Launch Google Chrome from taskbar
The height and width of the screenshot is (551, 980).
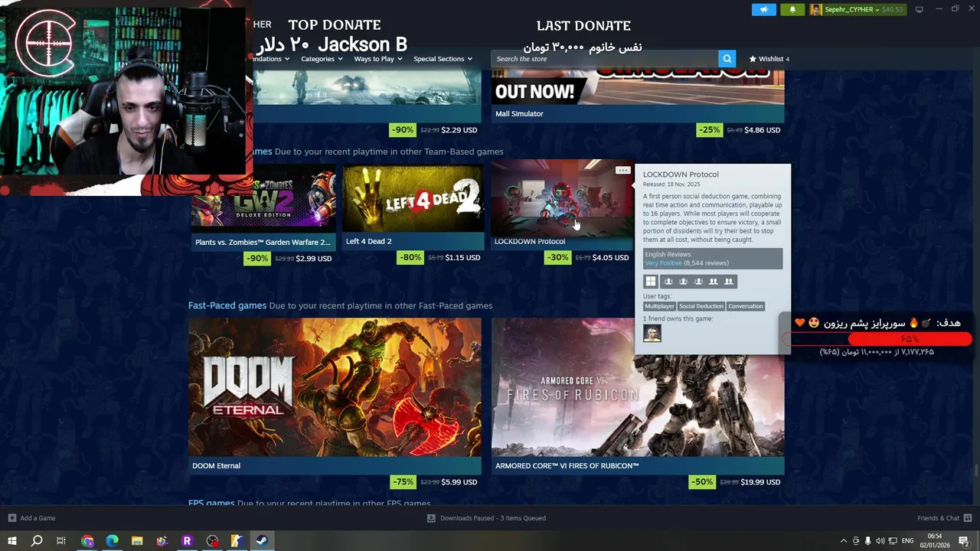pos(87,541)
